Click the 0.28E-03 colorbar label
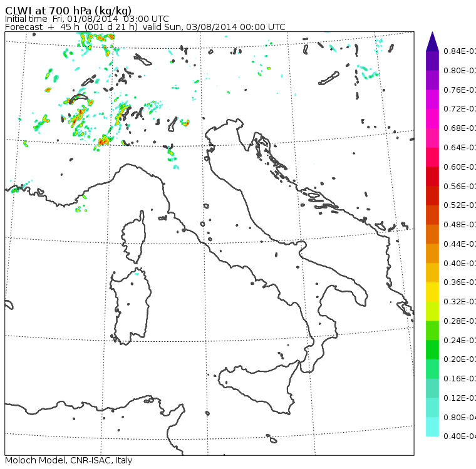Viewport: 476px width, 469px height. pyautogui.click(x=460, y=321)
